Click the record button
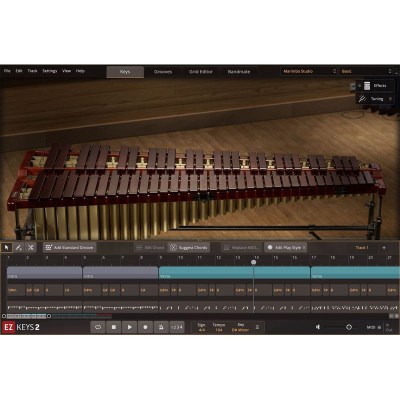 coord(145,327)
